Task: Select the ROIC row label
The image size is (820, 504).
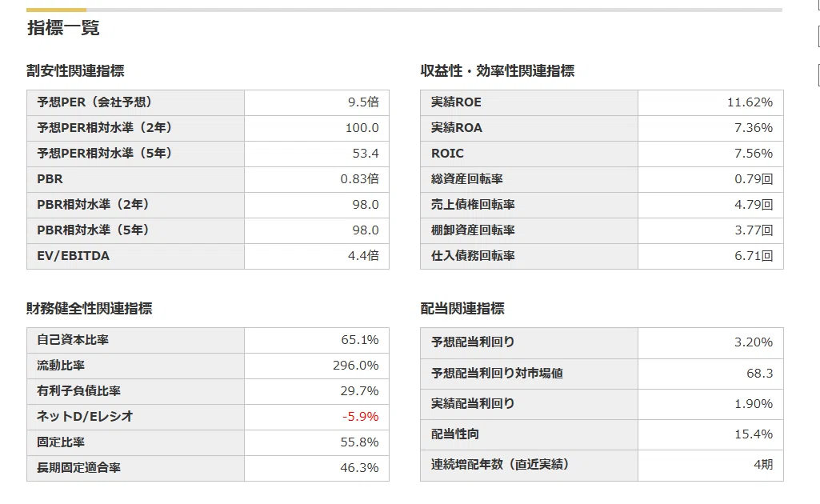Action: pos(447,153)
